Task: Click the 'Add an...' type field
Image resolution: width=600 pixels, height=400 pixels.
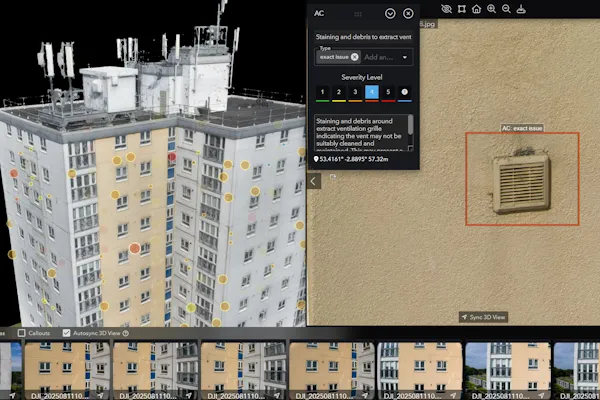Action: (x=379, y=57)
